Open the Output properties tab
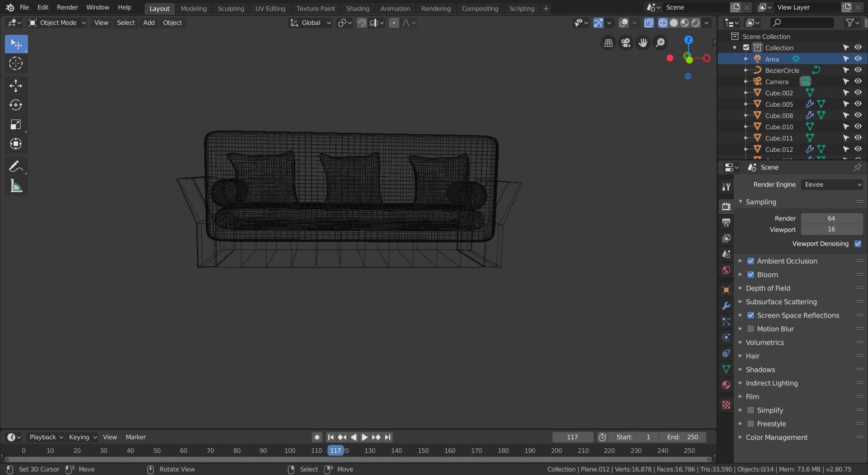Image resolution: width=868 pixels, height=475 pixels. (x=726, y=222)
